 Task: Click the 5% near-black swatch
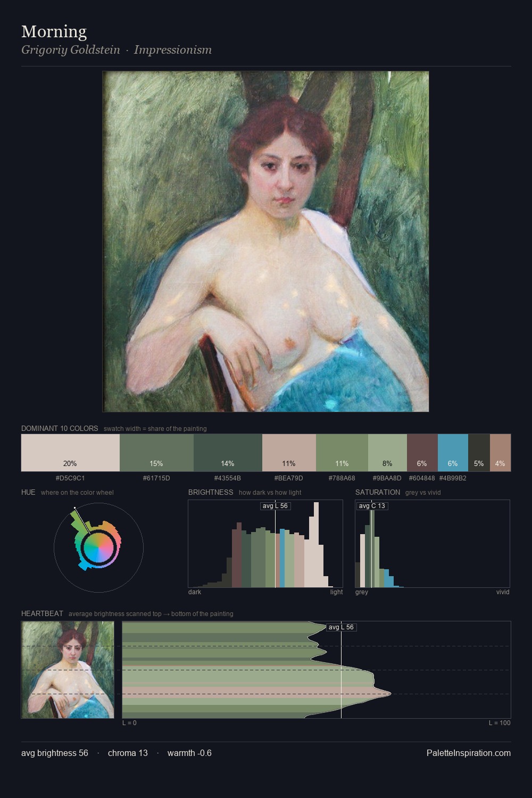coord(479,453)
